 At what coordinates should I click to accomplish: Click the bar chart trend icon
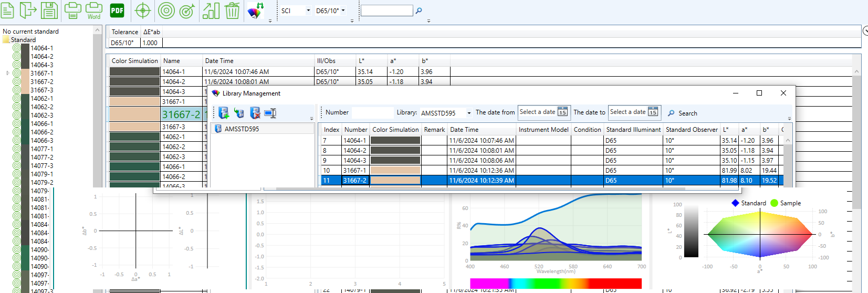(x=211, y=11)
